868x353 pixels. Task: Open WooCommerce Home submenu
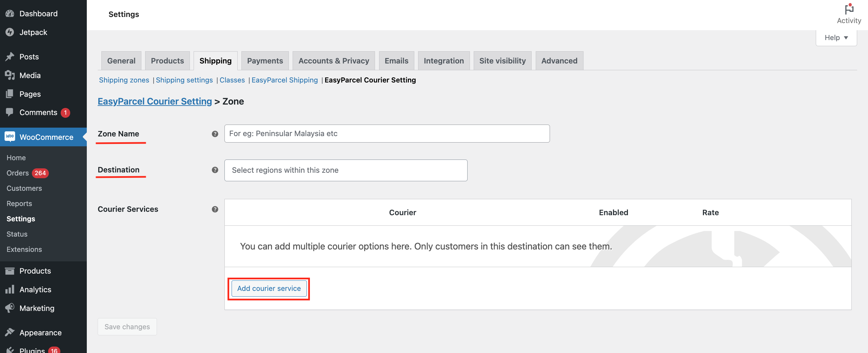point(16,158)
